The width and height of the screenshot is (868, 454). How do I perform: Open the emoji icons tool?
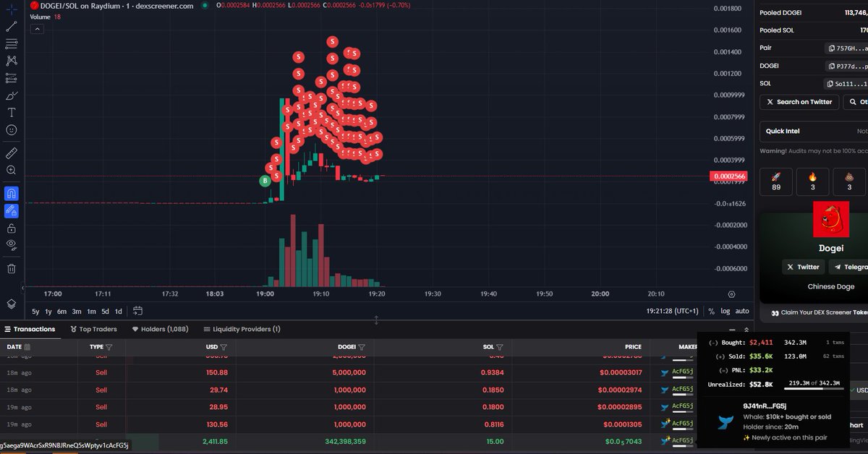tap(12, 130)
